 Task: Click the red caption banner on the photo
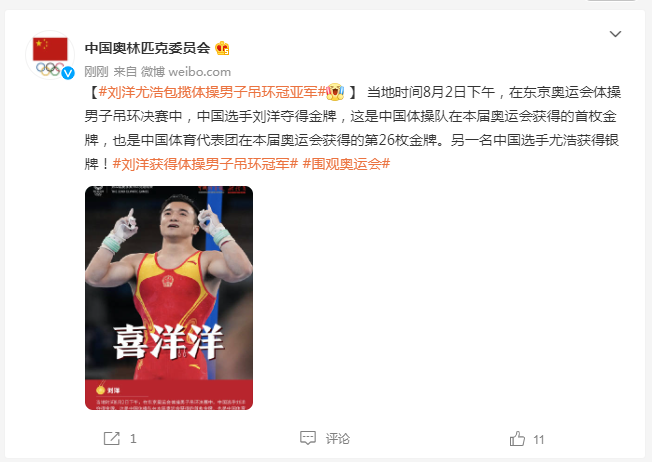coord(169,395)
